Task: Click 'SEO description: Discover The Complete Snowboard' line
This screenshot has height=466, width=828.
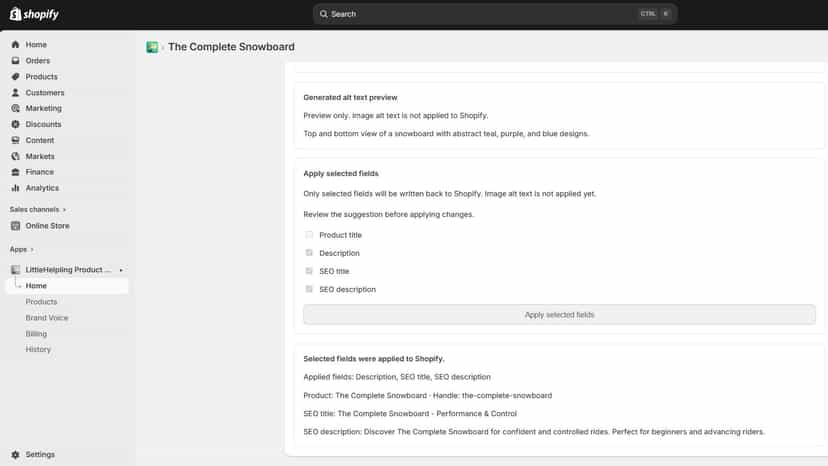Action: 534,432
